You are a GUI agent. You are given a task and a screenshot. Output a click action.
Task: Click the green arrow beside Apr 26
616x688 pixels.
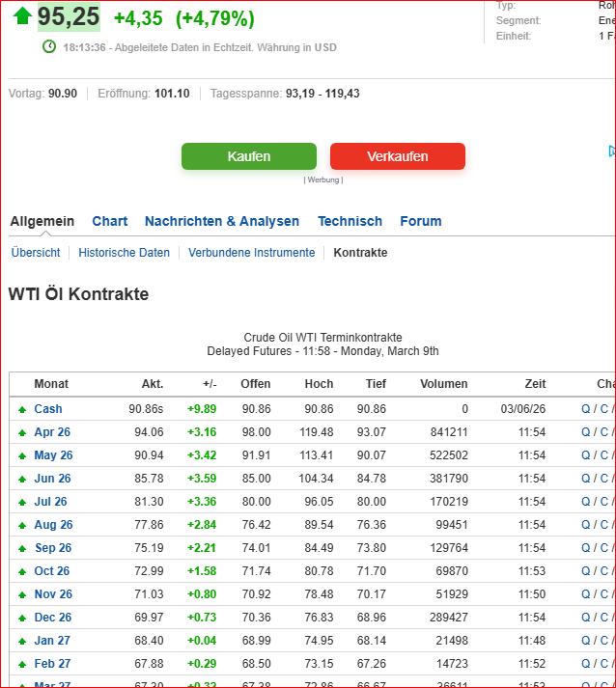[22, 432]
